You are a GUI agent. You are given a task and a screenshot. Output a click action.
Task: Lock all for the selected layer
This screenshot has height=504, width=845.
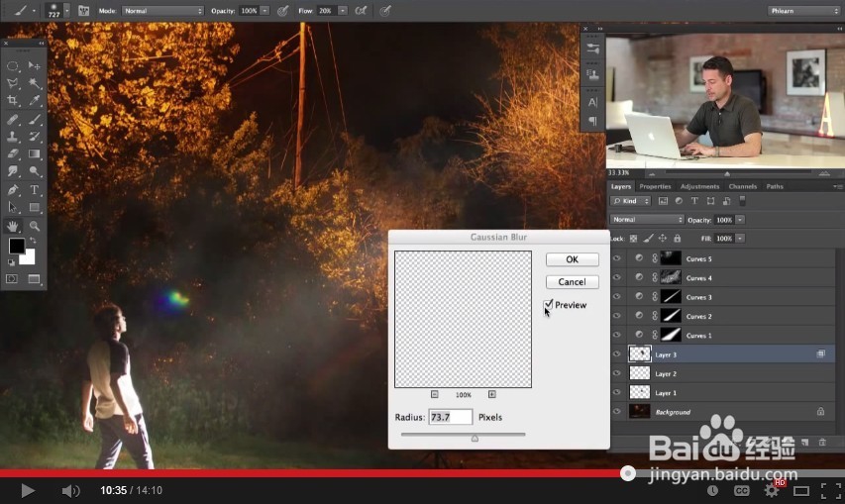678,238
